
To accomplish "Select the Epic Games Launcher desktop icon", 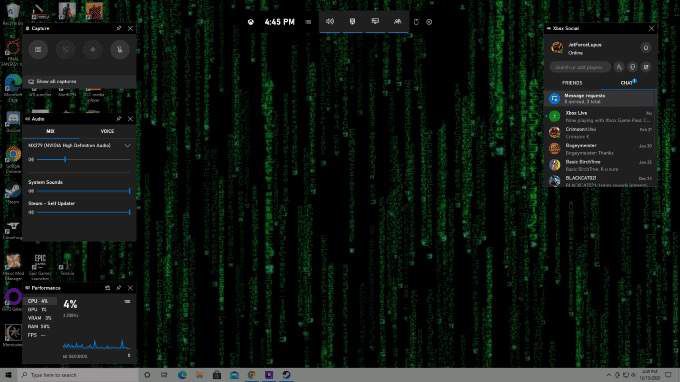I will coord(40,266).
